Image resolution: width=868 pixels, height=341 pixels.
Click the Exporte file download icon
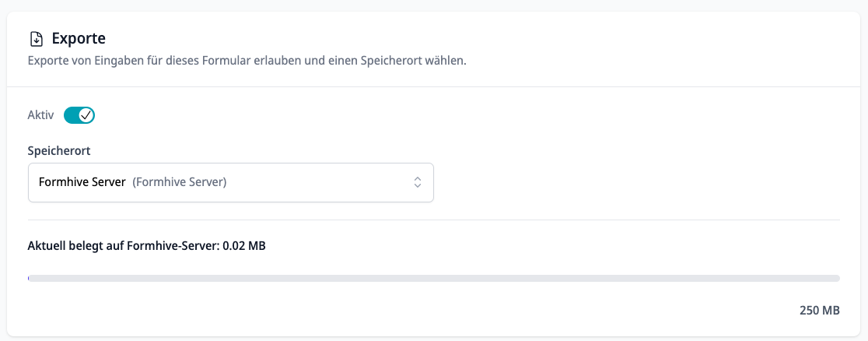coord(36,40)
